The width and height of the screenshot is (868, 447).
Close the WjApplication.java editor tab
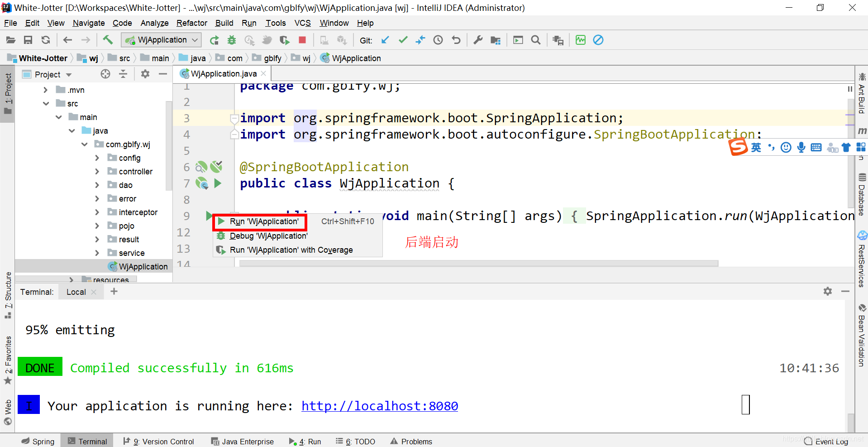pos(264,73)
